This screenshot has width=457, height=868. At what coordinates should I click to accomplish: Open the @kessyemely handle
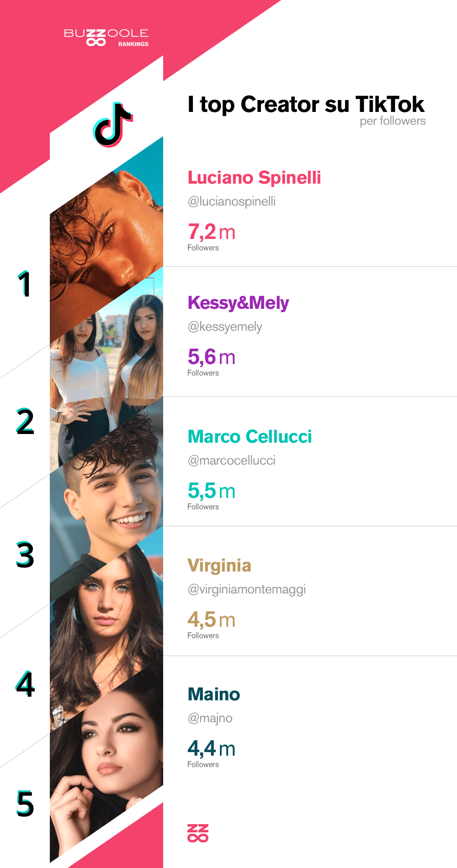[225, 327]
